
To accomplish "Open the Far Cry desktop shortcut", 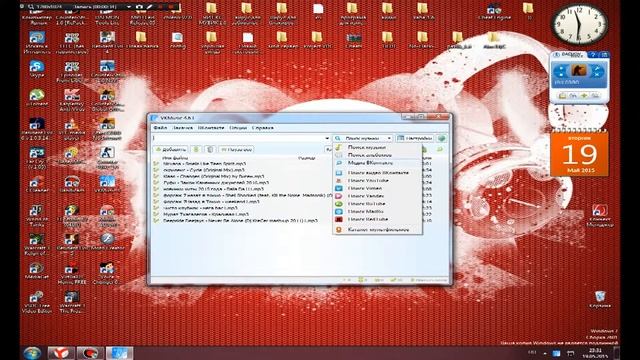I will (x=37, y=158).
